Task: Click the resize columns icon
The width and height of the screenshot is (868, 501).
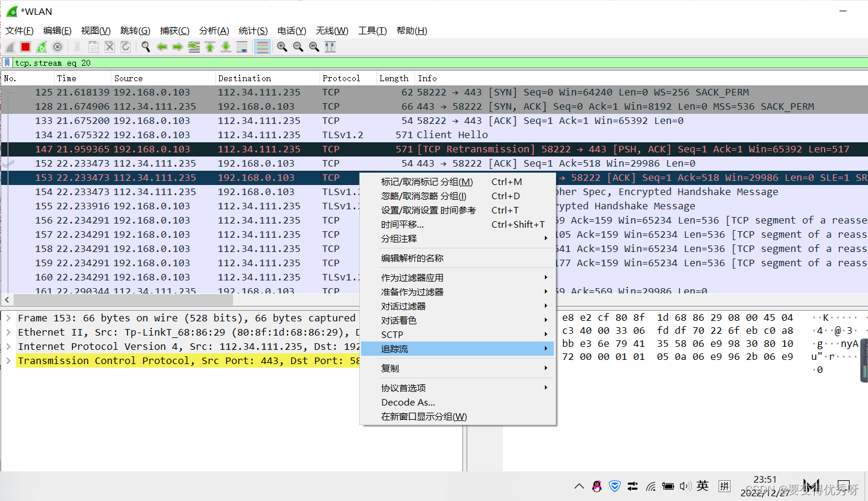Action: pyautogui.click(x=330, y=47)
